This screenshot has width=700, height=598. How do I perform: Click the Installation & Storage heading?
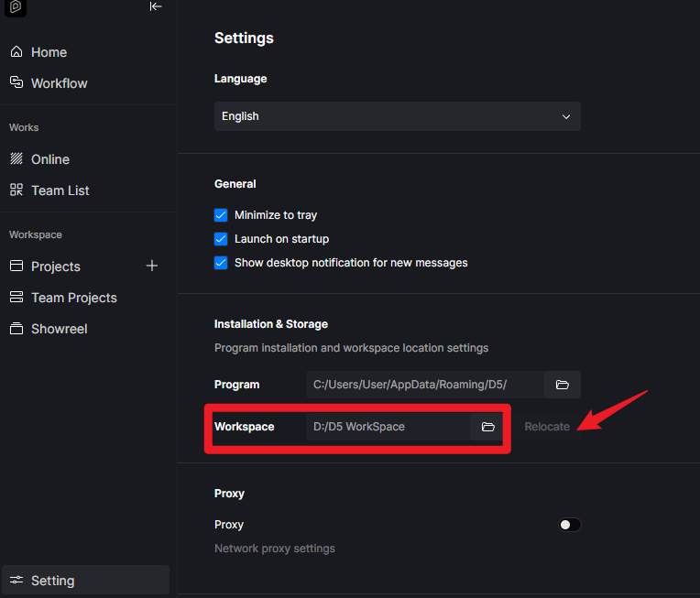click(x=271, y=324)
